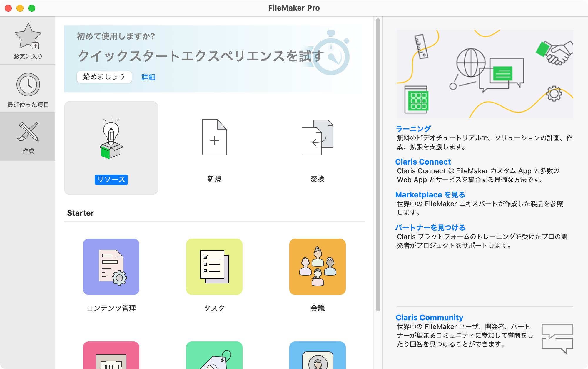Switch to the 作成 tab label
Screen dimensions: 588x369
tap(28, 151)
